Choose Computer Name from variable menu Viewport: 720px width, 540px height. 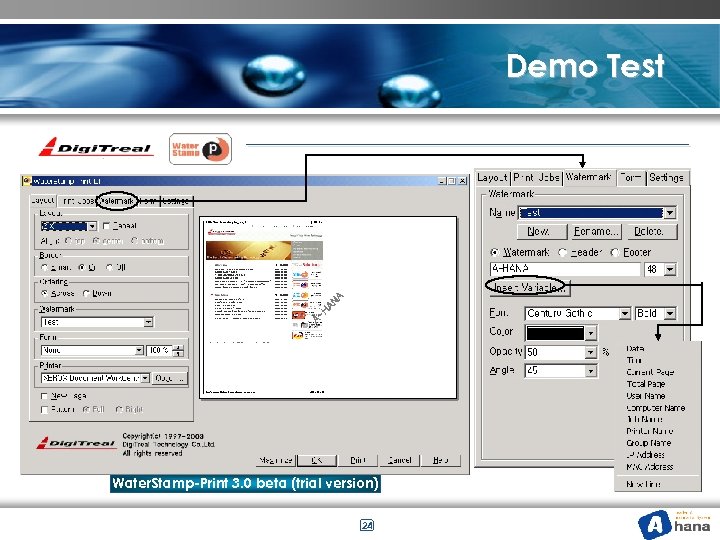click(x=656, y=408)
